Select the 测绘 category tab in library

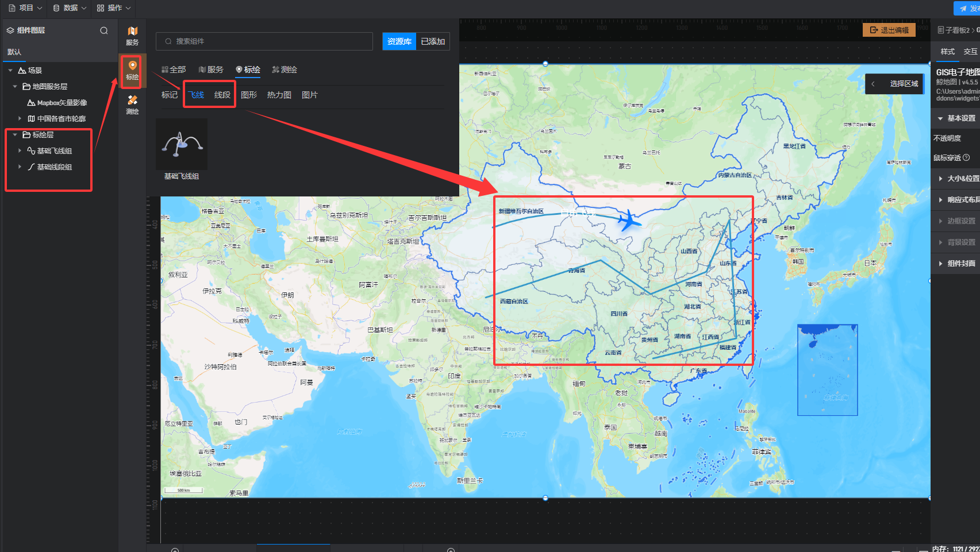tap(285, 70)
